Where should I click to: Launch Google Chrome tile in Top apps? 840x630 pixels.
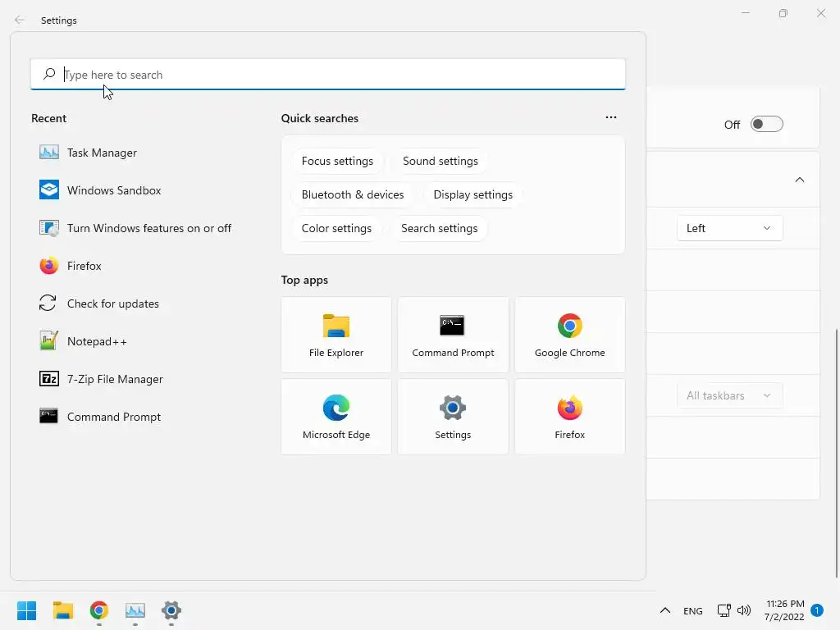click(x=569, y=335)
